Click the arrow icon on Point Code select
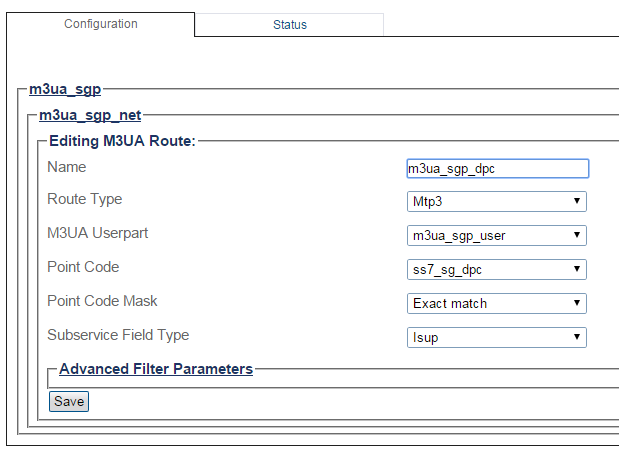 point(577,269)
